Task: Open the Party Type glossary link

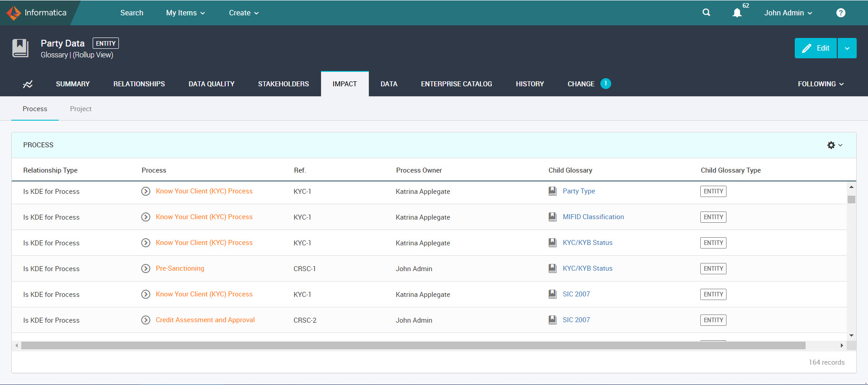Action: [579, 191]
